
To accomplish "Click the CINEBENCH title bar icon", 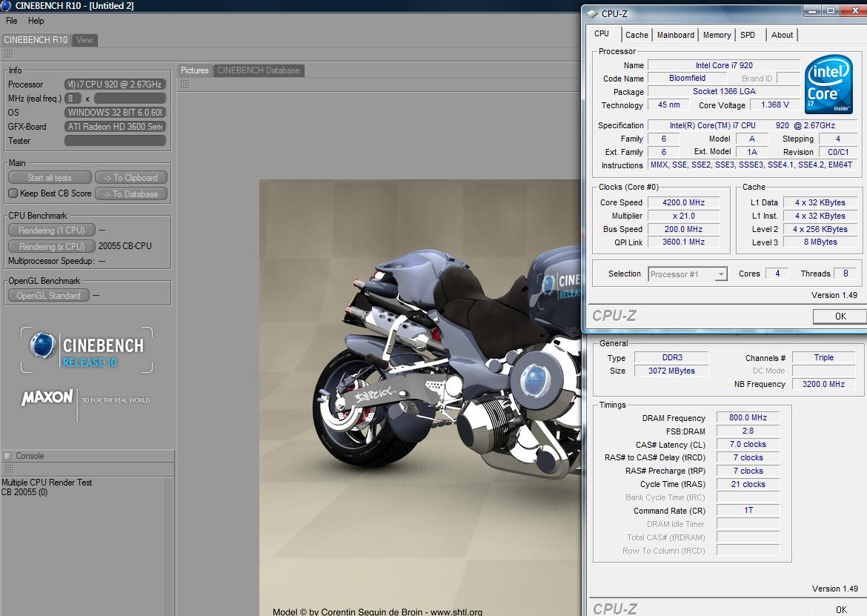I will tap(5, 5).
